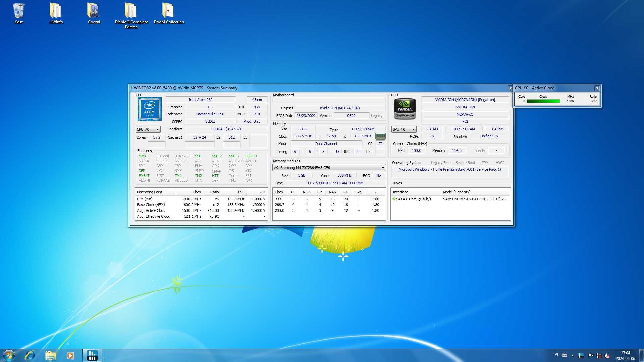Click the HTT feature flag

coord(215,176)
